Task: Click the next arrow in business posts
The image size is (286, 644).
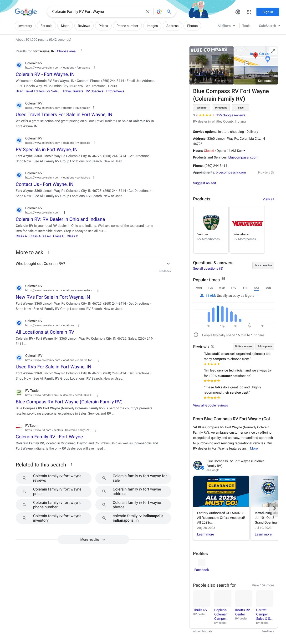Action: (x=274, y=508)
